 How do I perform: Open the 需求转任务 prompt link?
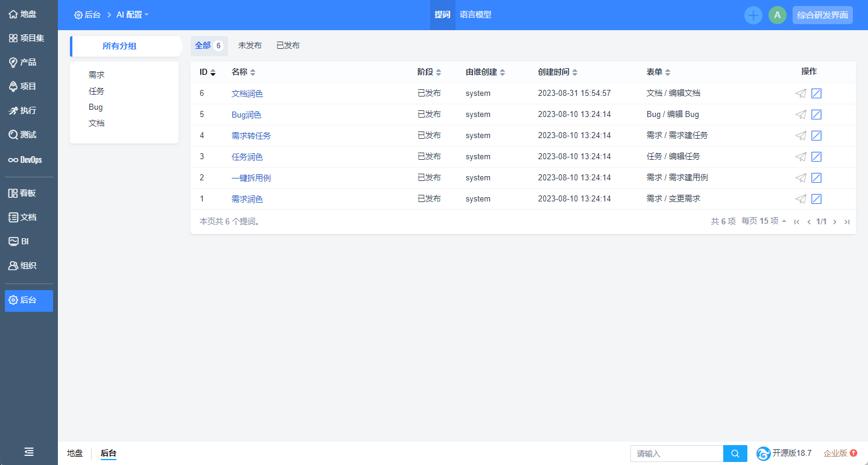tap(251, 136)
